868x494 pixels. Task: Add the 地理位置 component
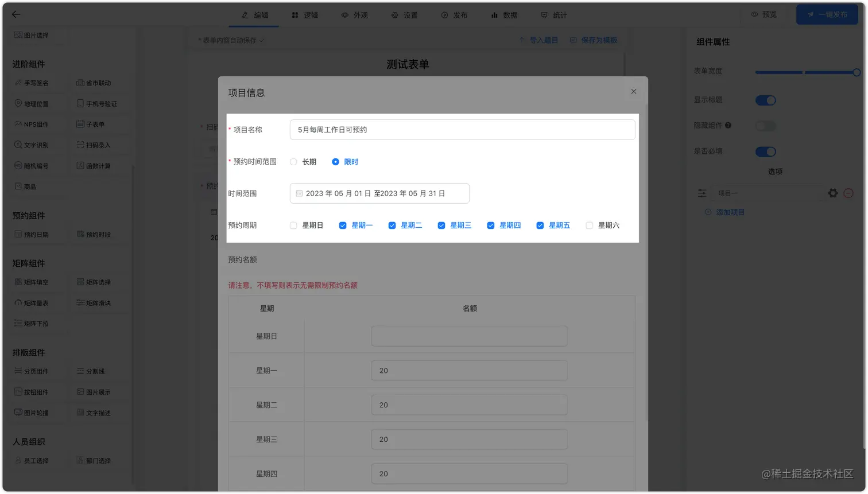point(32,104)
